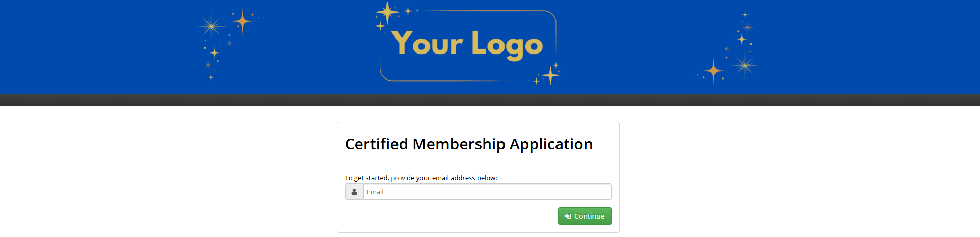Click the word "Membership" in the form title

[x=459, y=144]
